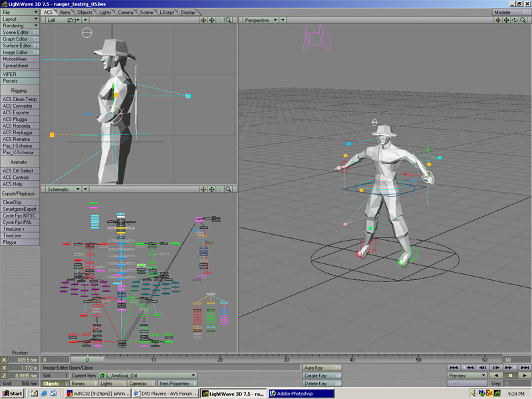
Task: Click the pan icon in Left viewport
Action: 211,21
